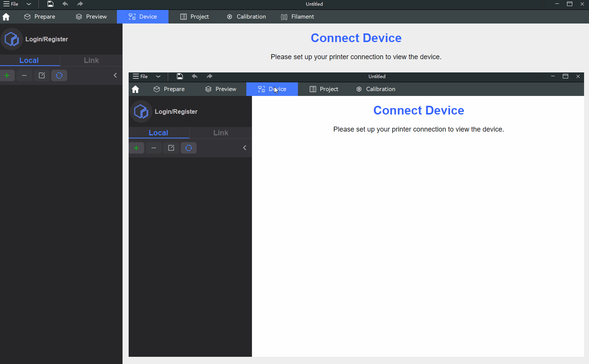Click the redo arrow in the main window's top bar
Viewport: 589px width, 364px height.
point(80,4)
